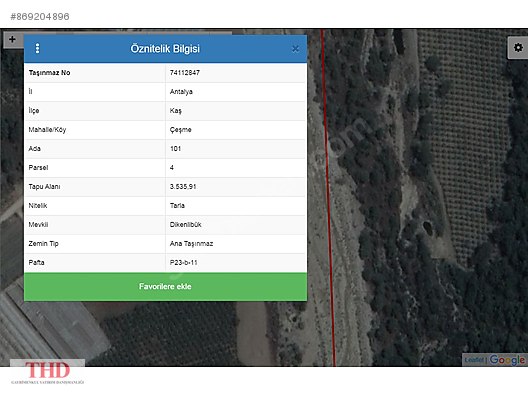Click the Favorilere ekle button
Viewport: 528px width, 396px height.
pyautogui.click(x=165, y=287)
